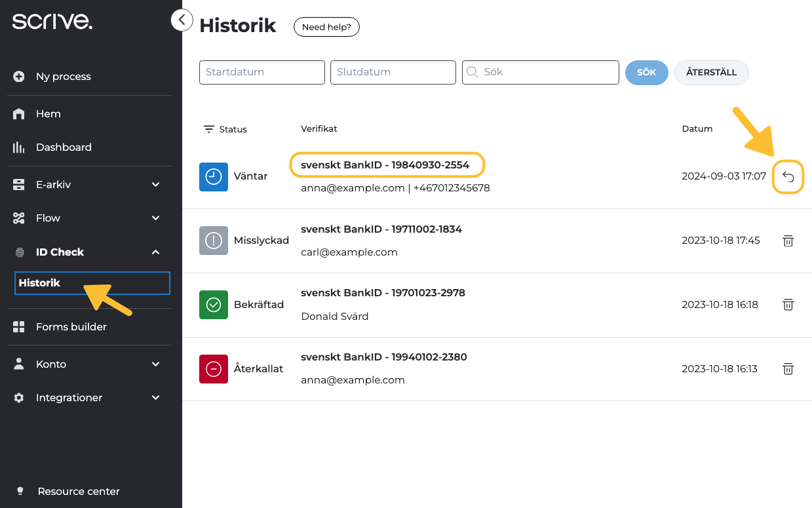
Task: Open Dashboard from the sidebar
Action: coord(64,147)
